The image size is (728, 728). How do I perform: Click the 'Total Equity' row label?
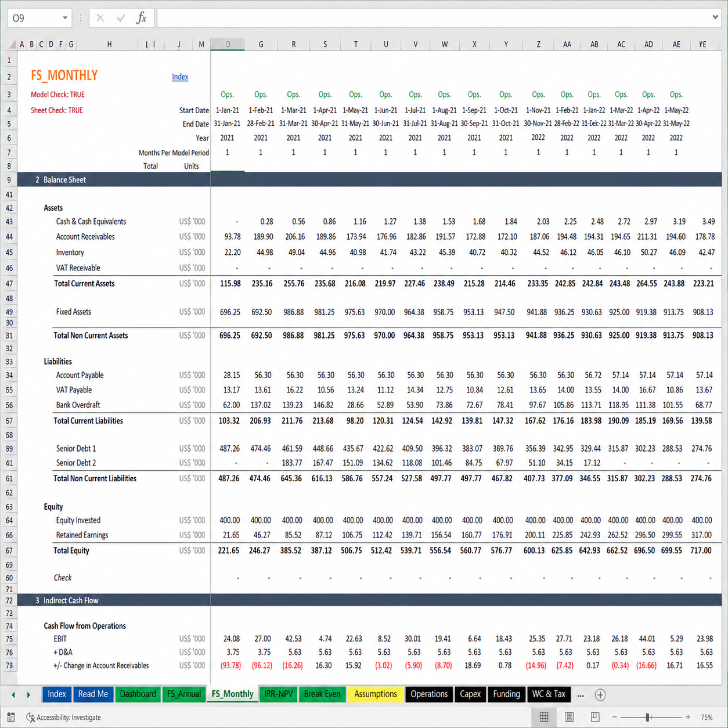coord(71,551)
